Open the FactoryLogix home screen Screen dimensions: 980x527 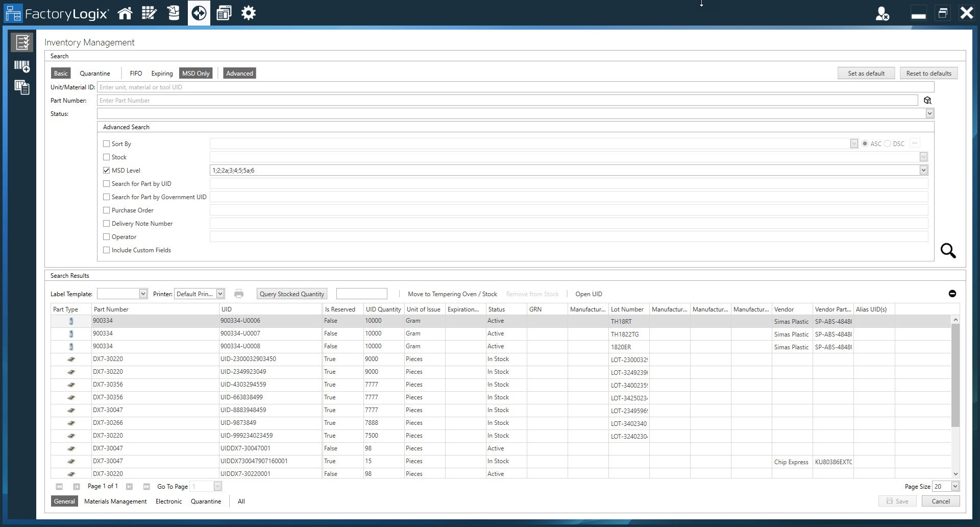(125, 13)
